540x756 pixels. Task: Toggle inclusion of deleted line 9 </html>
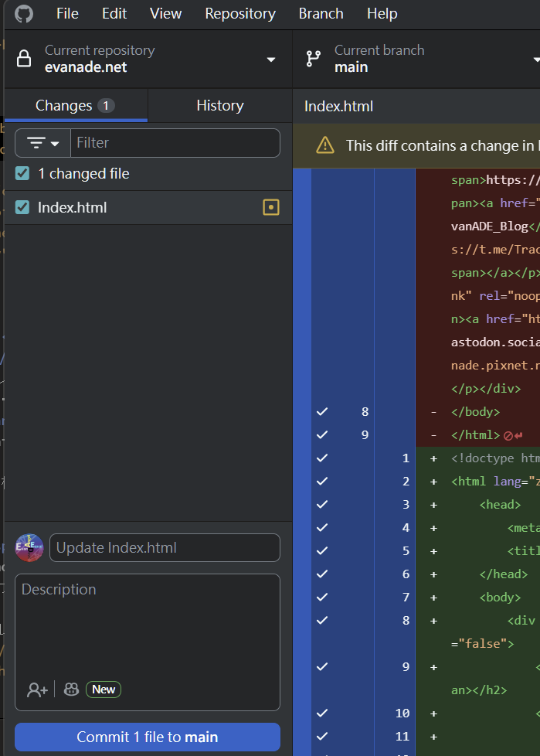[x=322, y=434]
